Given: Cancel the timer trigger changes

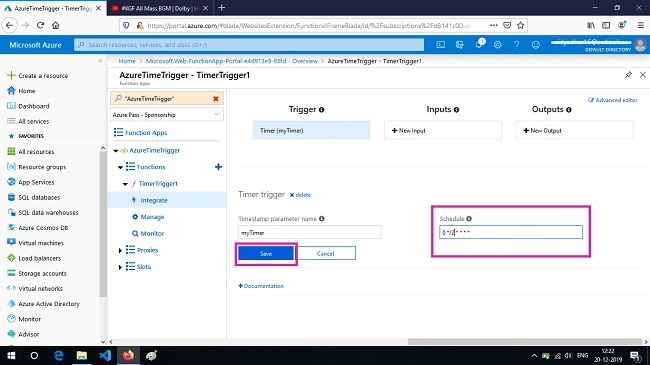Looking at the screenshot, I should (325, 253).
